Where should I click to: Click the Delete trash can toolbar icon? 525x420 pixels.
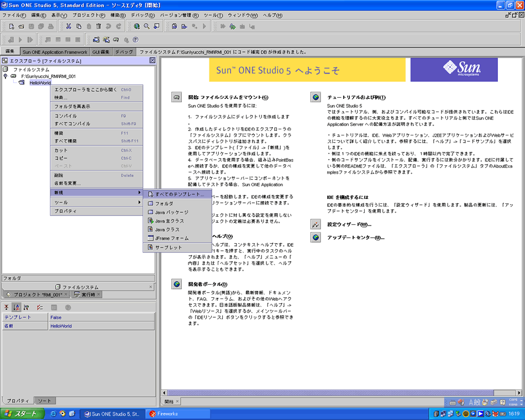coord(98,26)
